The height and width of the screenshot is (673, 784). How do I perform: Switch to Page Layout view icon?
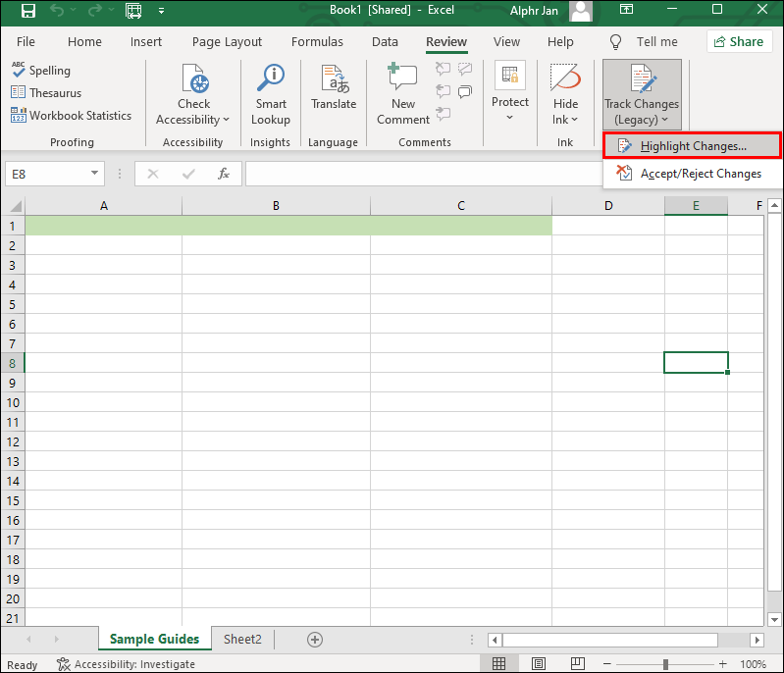(539, 664)
